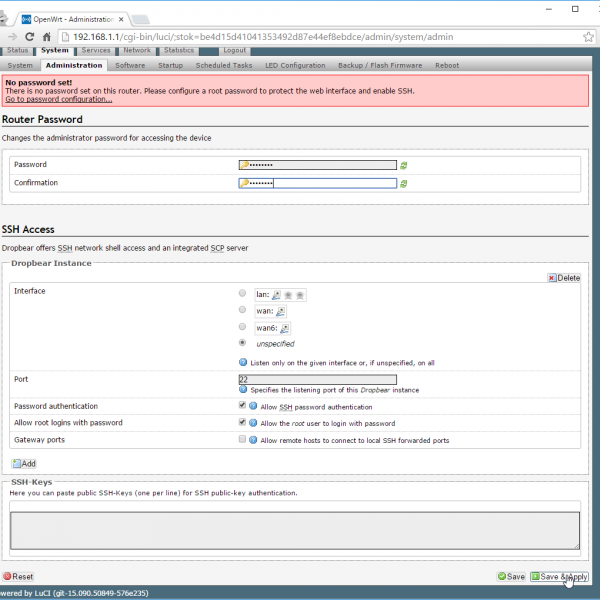Enable the Gateway ports checkbox
The width and height of the screenshot is (600, 600).
(242, 440)
